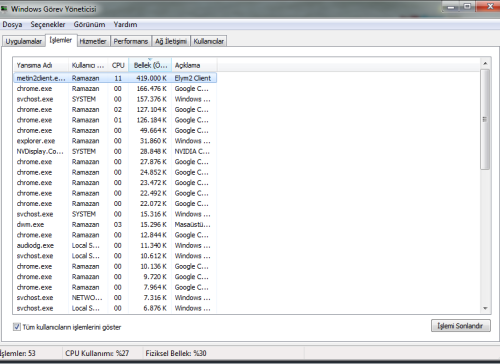500x364 pixels.
Task: Click the 419.000 K memory value
Action: point(151,78)
